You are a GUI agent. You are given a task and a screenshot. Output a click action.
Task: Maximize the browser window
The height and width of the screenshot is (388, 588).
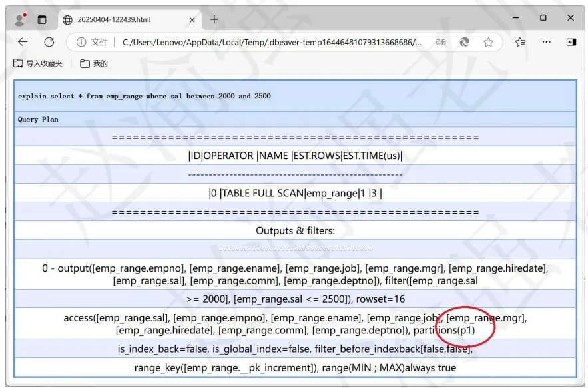pyautogui.click(x=543, y=17)
